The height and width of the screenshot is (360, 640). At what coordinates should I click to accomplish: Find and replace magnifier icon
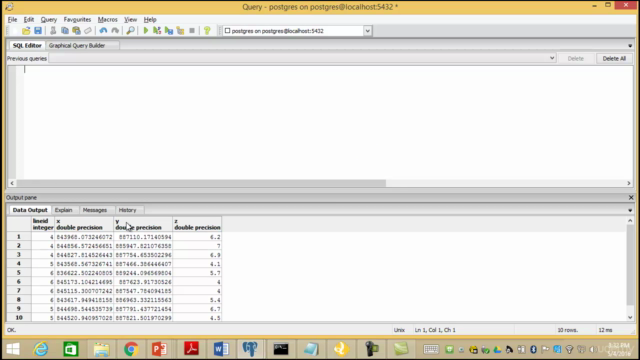130,31
